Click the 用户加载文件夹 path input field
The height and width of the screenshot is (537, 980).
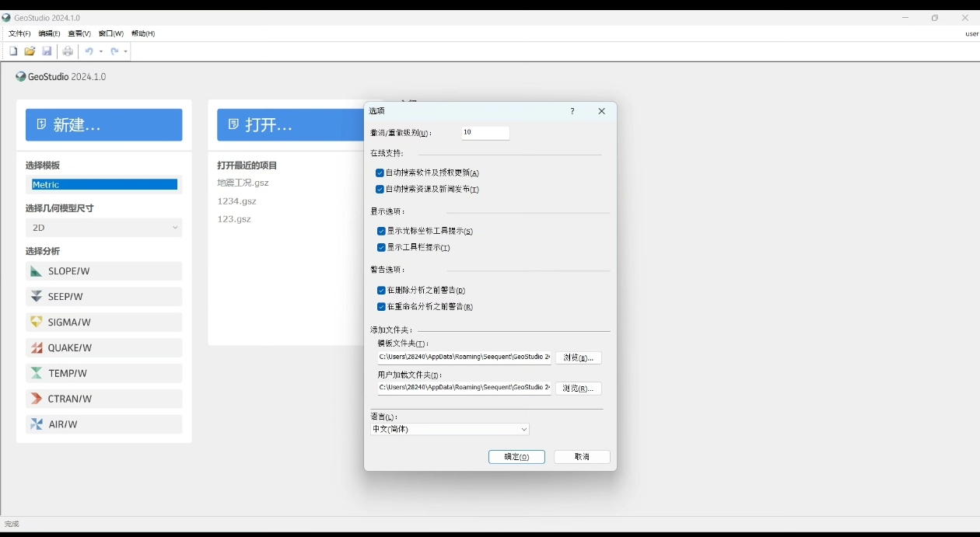point(464,388)
